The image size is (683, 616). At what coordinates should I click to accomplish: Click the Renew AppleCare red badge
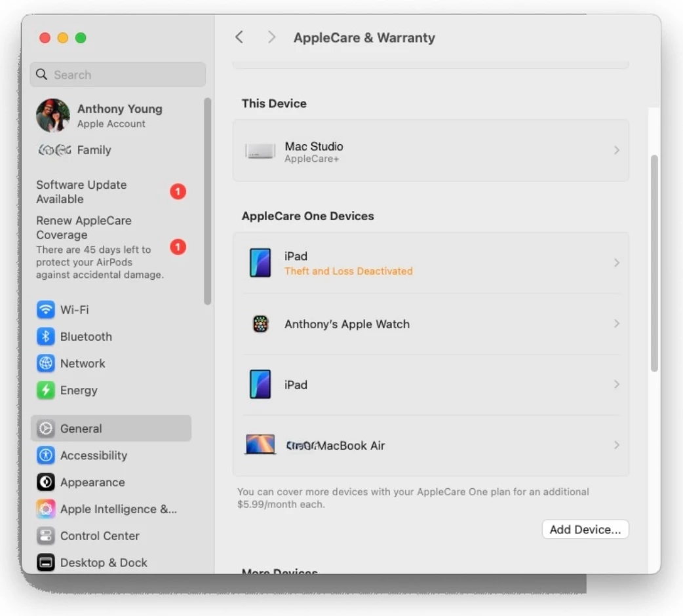178,247
